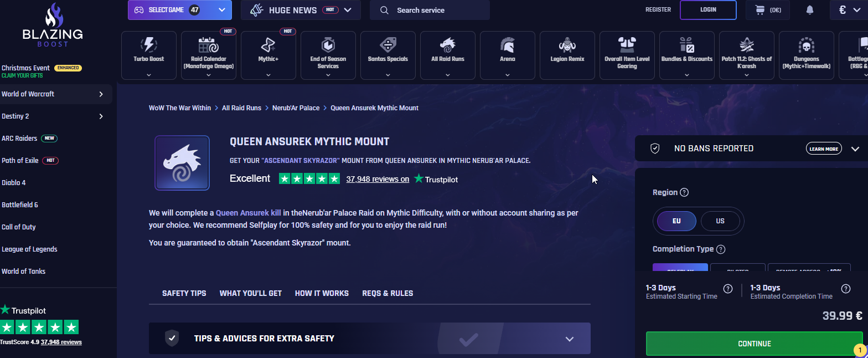
Task: Click the search magnifier icon
Action: [384, 10]
